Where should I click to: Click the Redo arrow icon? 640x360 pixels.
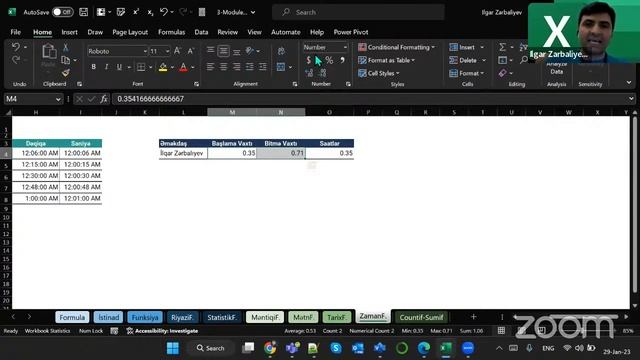pyautogui.click(x=16, y=60)
